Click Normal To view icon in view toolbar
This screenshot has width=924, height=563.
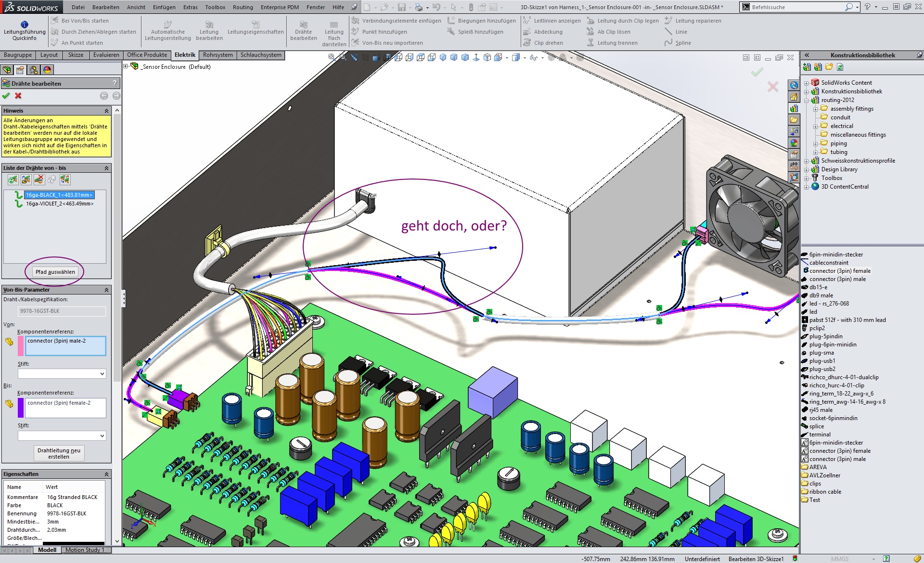[x=476, y=57]
